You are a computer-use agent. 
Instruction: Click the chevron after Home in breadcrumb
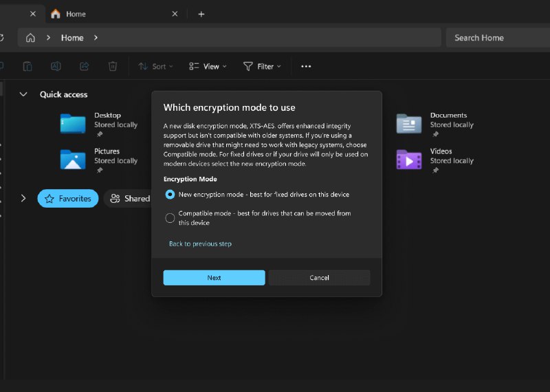pos(96,38)
